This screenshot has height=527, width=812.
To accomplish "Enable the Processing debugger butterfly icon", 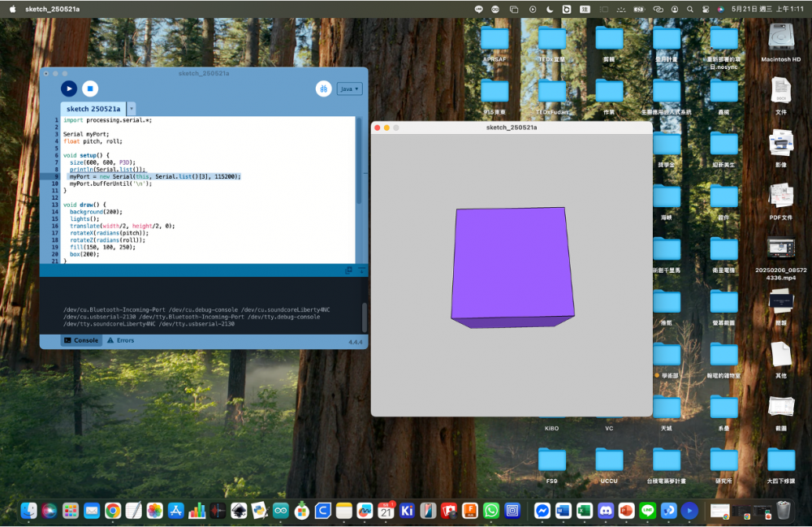I will click(323, 89).
